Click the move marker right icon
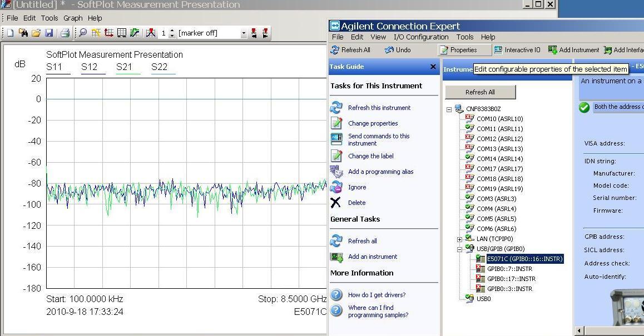The width and height of the screenshot is (644, 336). tap(265, 33)
